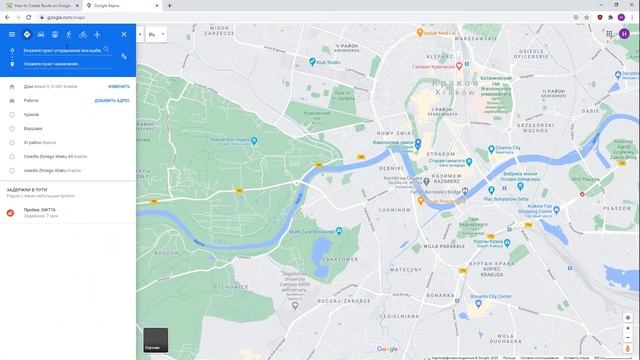Click Schindler's Factory museum marker
The image size is (640, 360).
(x=520, y=186)
